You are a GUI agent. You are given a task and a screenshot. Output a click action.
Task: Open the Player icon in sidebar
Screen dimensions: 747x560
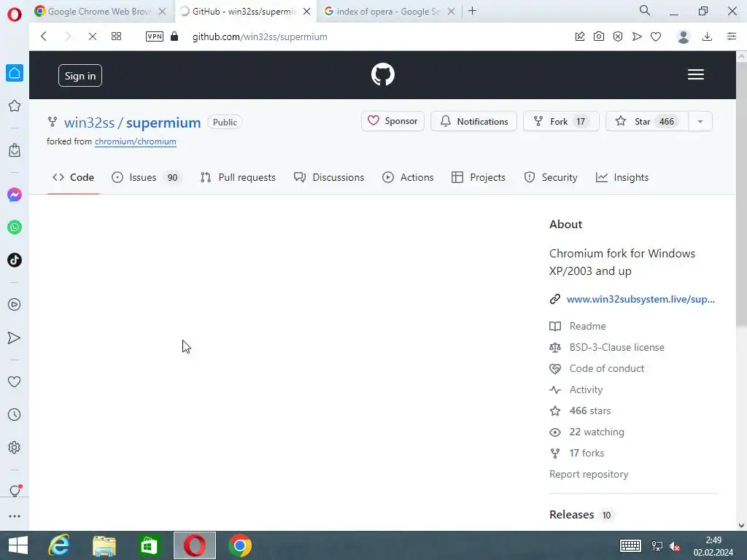(x=15, y=304)
